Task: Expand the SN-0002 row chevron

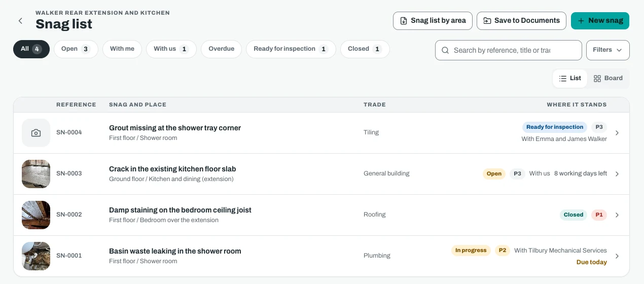Action: tap(617, 215)
